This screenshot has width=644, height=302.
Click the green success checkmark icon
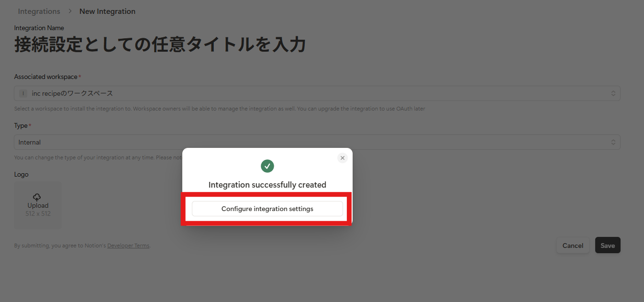tap(267, 166)
